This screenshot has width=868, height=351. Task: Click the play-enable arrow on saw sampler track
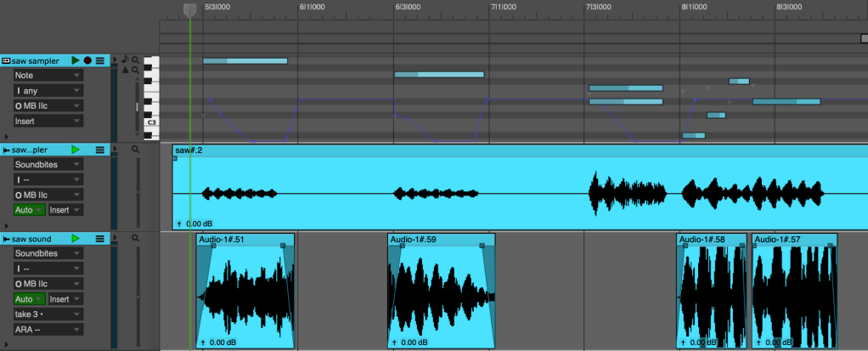[76, 60]
